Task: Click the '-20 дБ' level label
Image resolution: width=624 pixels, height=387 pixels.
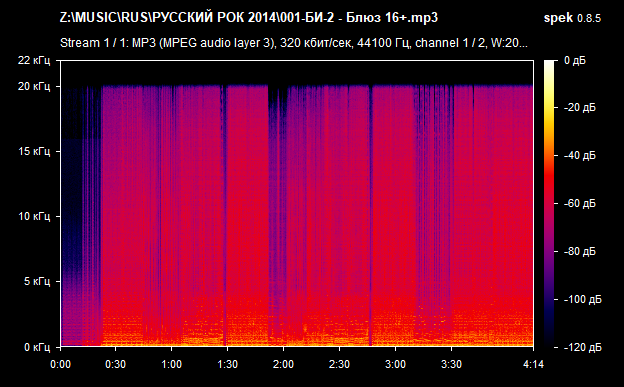Action: click(x=580, y=108)
